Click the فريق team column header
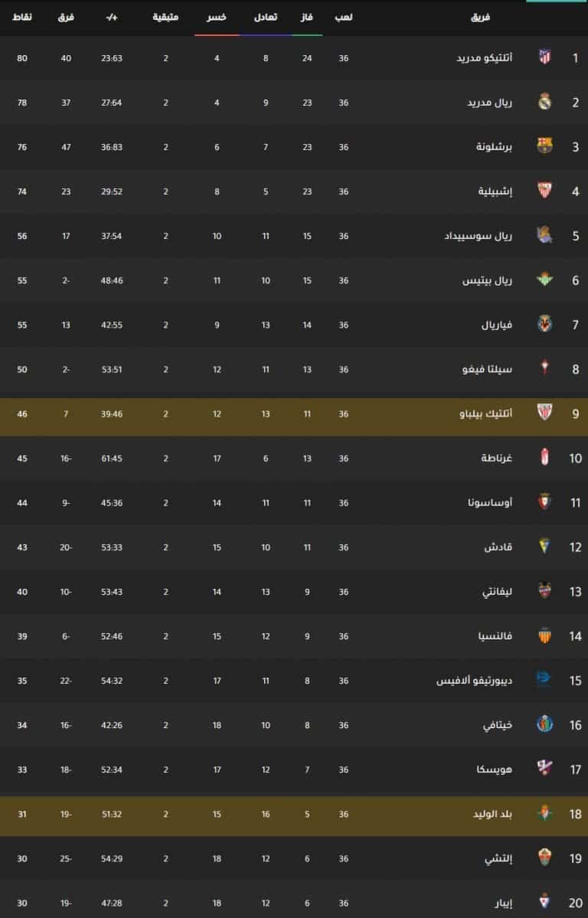The width and height of the screenshot is (588, 918). (479, 18)
